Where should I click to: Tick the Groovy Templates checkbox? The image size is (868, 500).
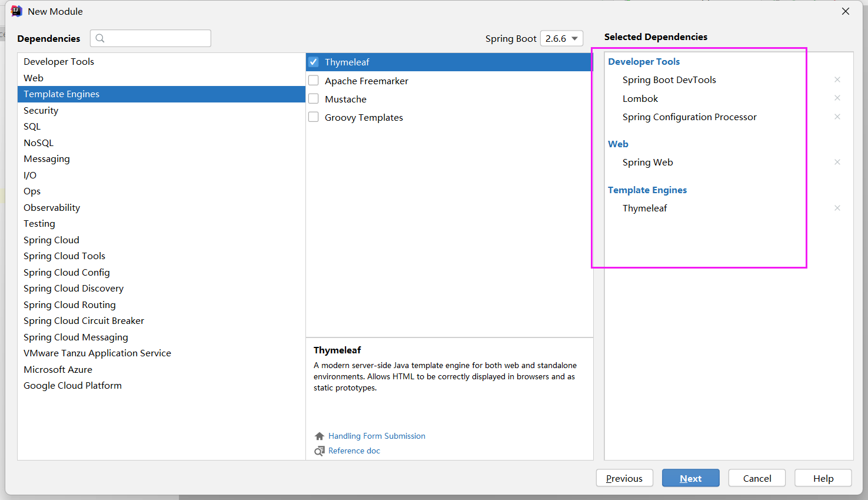[x=314, y=117]
